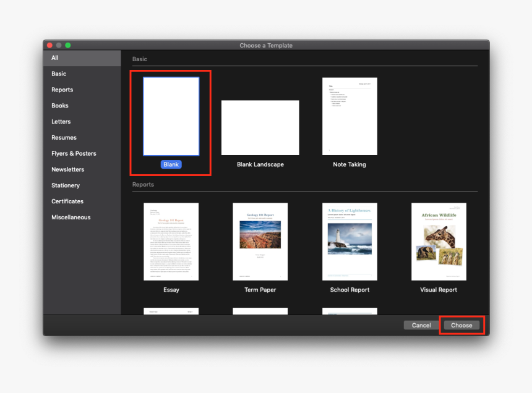The height and width of the screenshot is (393, 532).
Task: Browse the Reports category
Action: (62, 90)
